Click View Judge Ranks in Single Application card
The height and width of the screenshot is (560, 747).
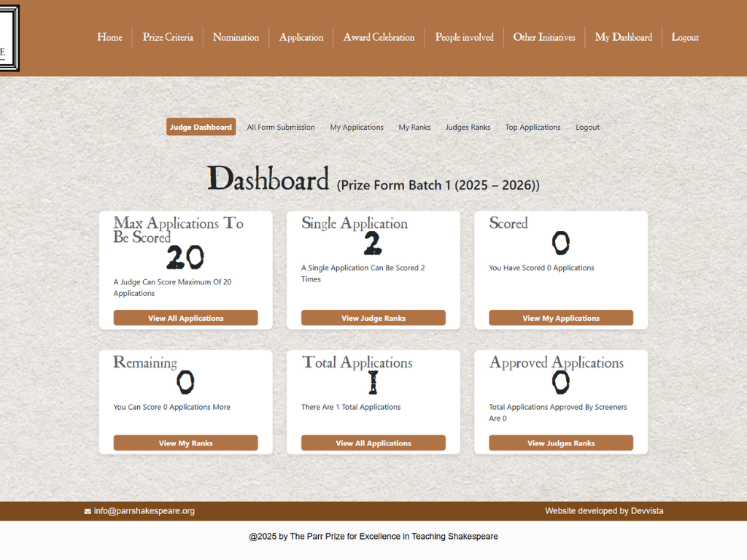[373, 318]
